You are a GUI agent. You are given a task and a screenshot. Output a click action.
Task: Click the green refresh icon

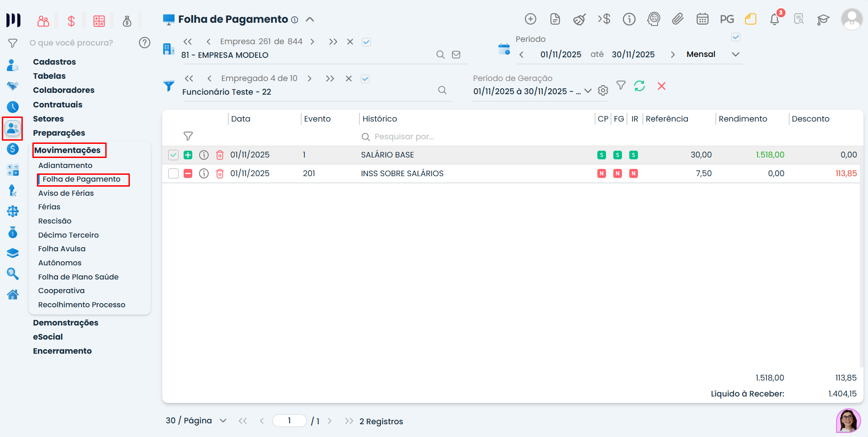pos(639,86)
